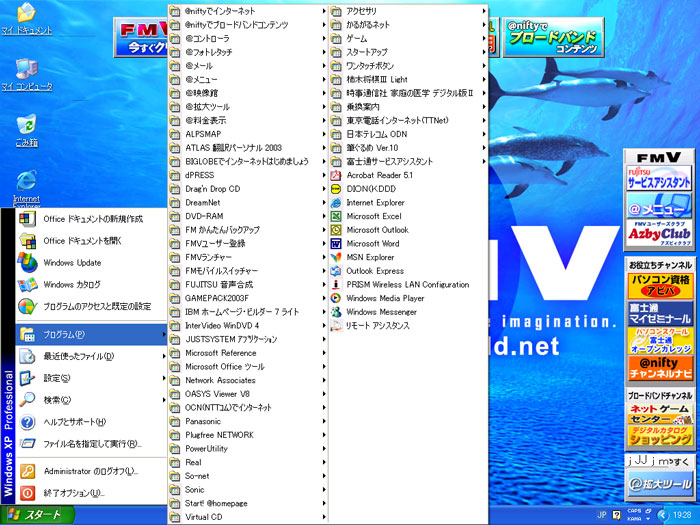Expand the アクセサリ submenu
Viewport: 700px width, 525px height.
(361, 11)
